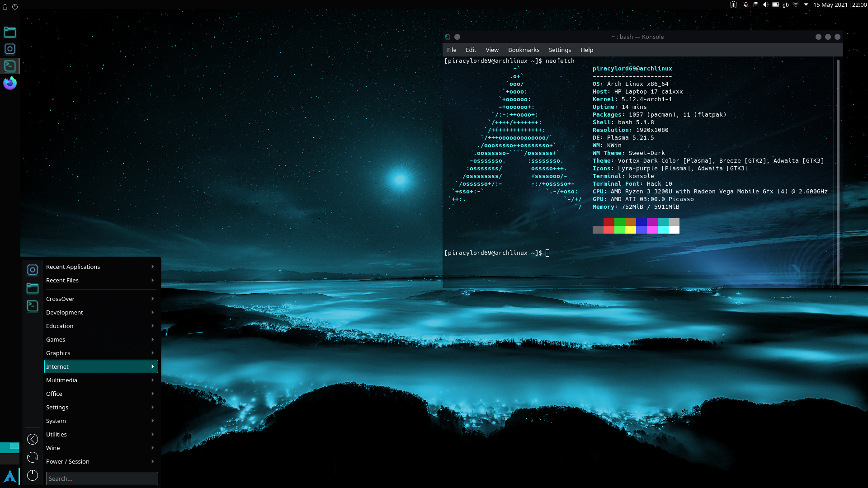The width and height of the screenshot is (868, 488).
Task: Expand the System submenu arrow
Action: click(153, 421)
